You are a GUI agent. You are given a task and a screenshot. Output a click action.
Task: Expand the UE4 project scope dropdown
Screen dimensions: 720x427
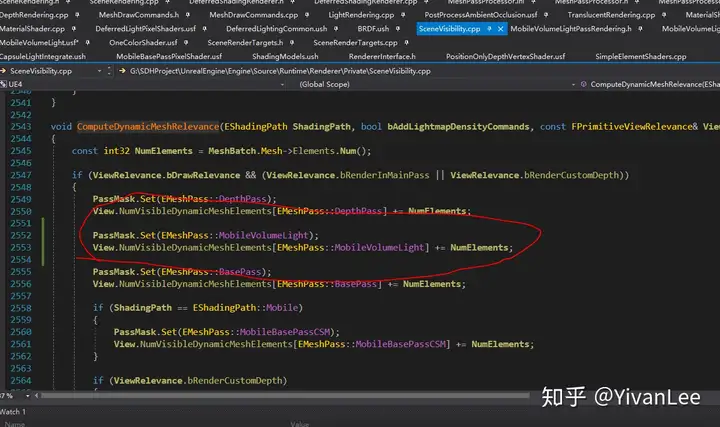[282, 84]
